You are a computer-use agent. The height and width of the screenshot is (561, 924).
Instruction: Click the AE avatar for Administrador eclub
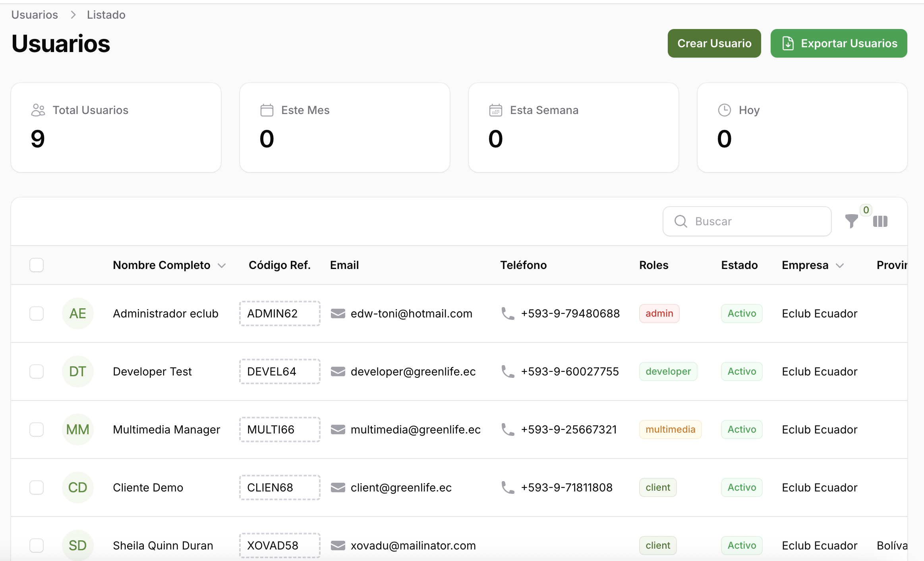click(77, 313)
